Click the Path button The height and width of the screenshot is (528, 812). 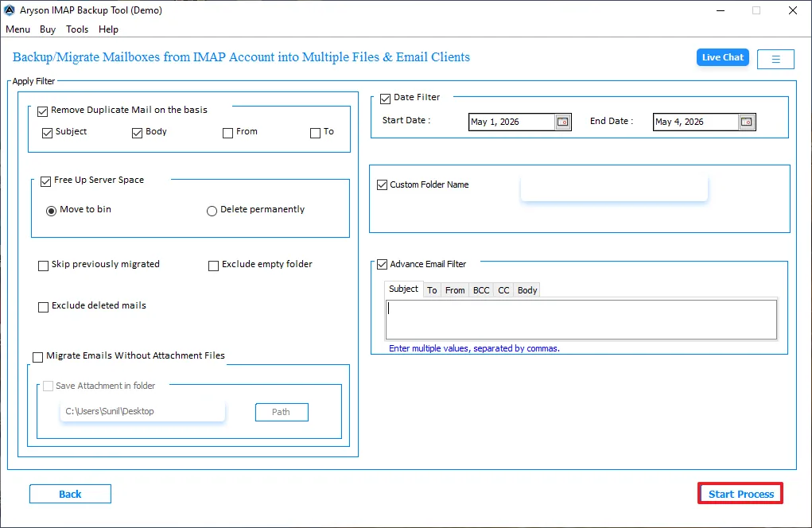(282, 412)
